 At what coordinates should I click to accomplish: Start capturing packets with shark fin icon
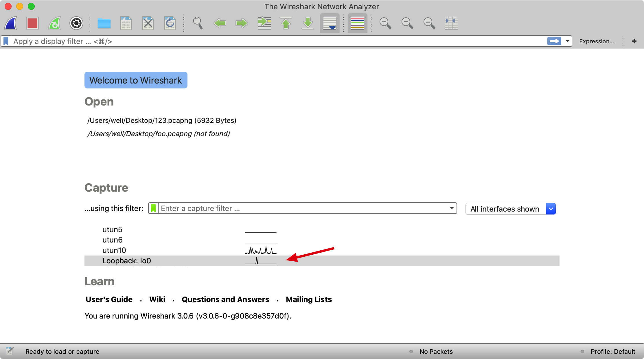(x=11, y=23)
